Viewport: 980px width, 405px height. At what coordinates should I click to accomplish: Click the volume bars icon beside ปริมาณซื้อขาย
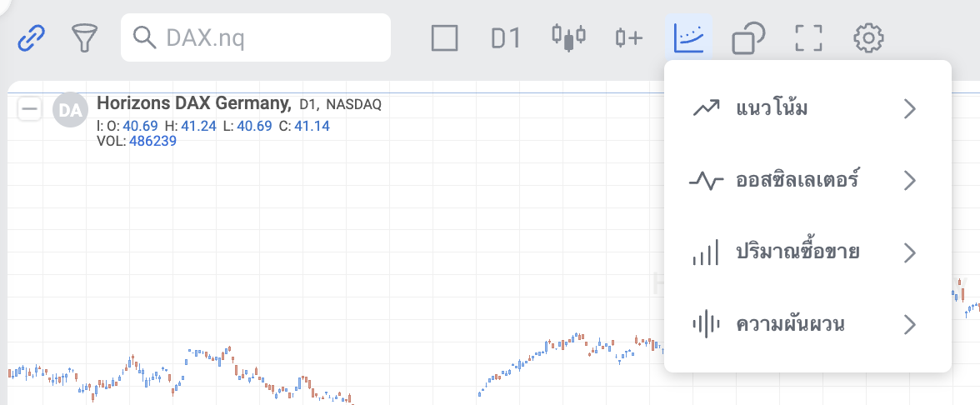706,252
